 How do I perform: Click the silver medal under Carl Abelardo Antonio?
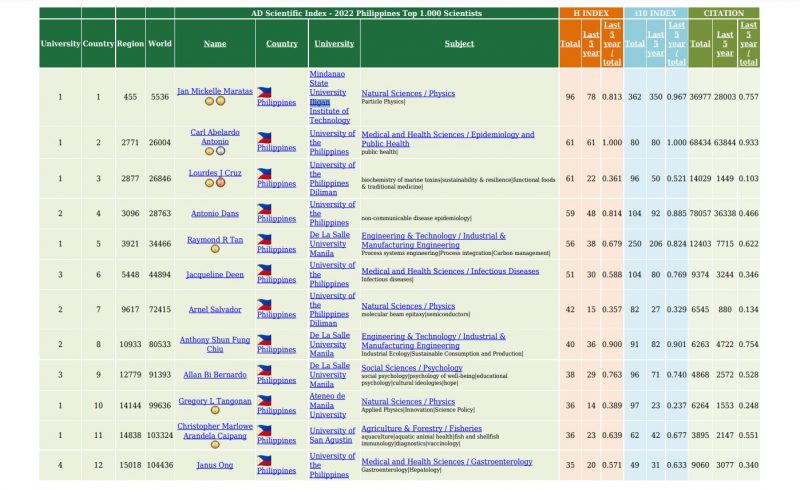(220, 151)
